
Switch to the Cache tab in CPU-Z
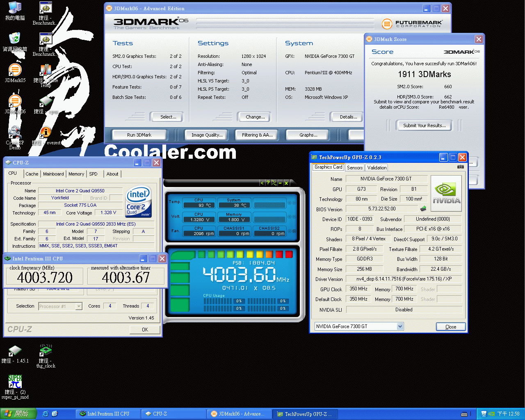(32, 174)
